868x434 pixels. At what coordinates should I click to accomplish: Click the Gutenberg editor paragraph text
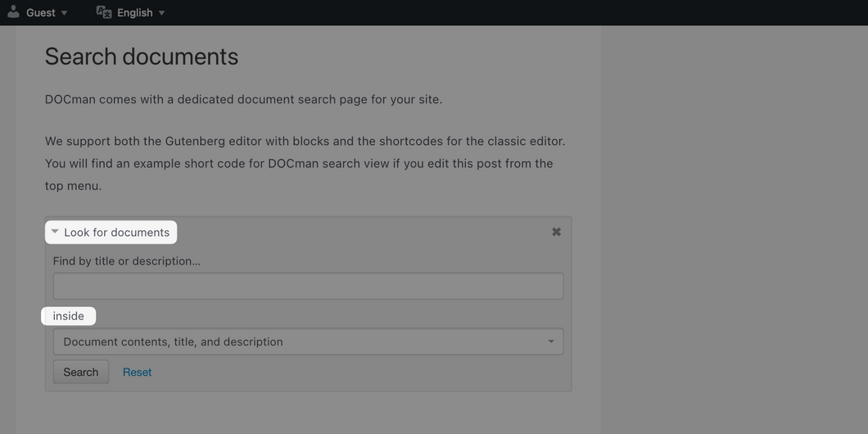click(305, 163)
